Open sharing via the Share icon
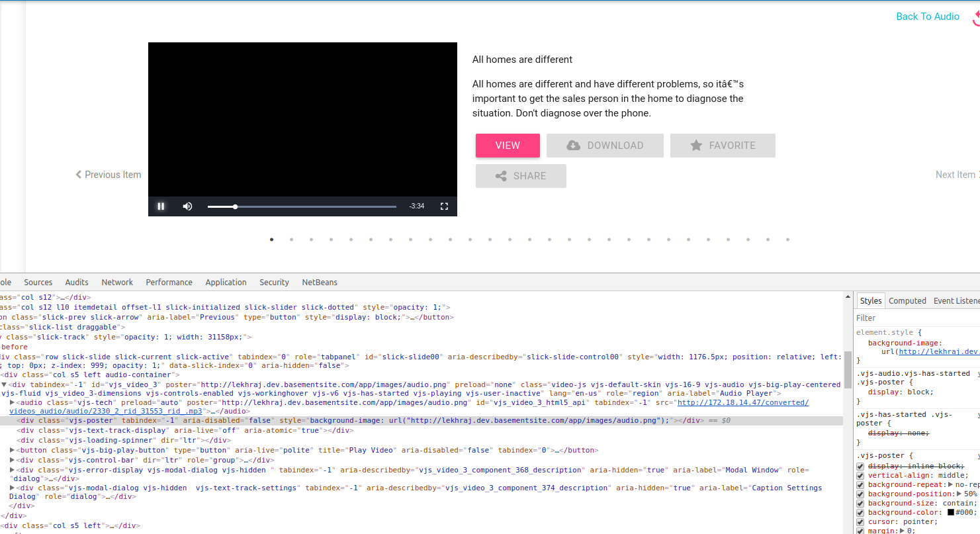This screenshot has width=980, height=534. pyautogui.click(x=502, y=175)
